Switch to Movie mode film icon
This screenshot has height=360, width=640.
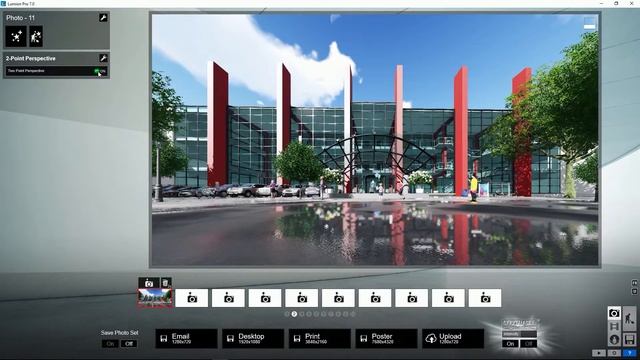click(x=614, y=327)
